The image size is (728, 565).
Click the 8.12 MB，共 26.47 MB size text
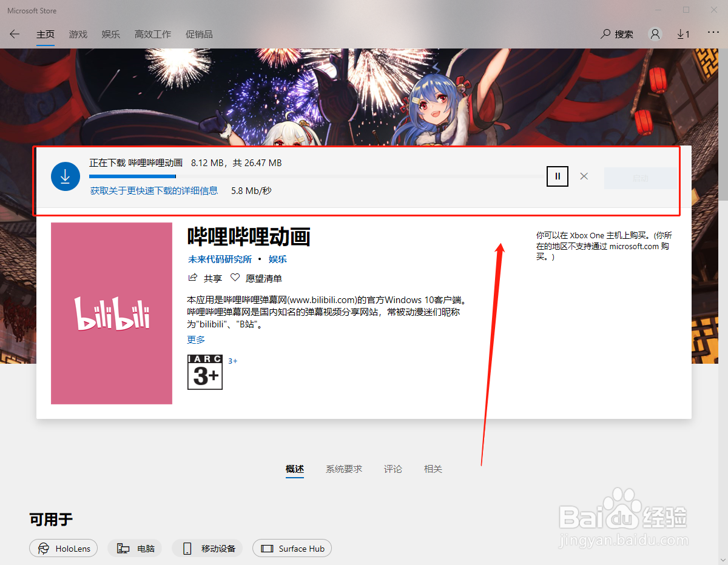point(236,163)
